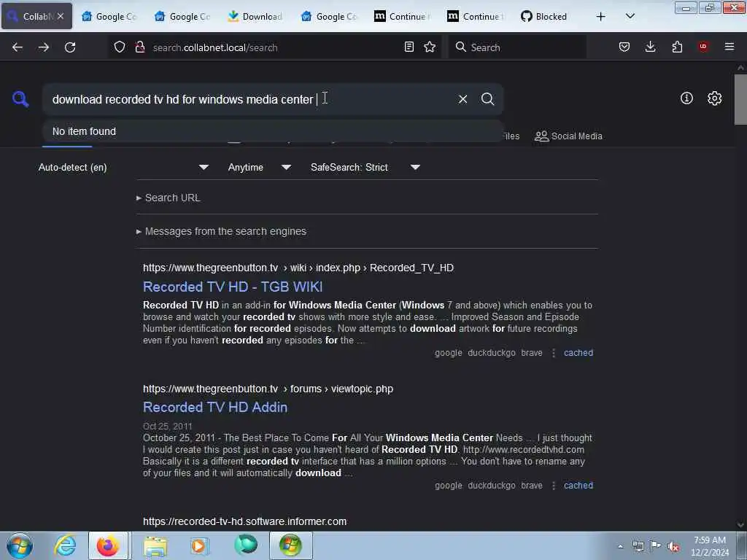The image size is (747, 560).
Task: Open cached copy of Addin result
Action: [578, 486]
